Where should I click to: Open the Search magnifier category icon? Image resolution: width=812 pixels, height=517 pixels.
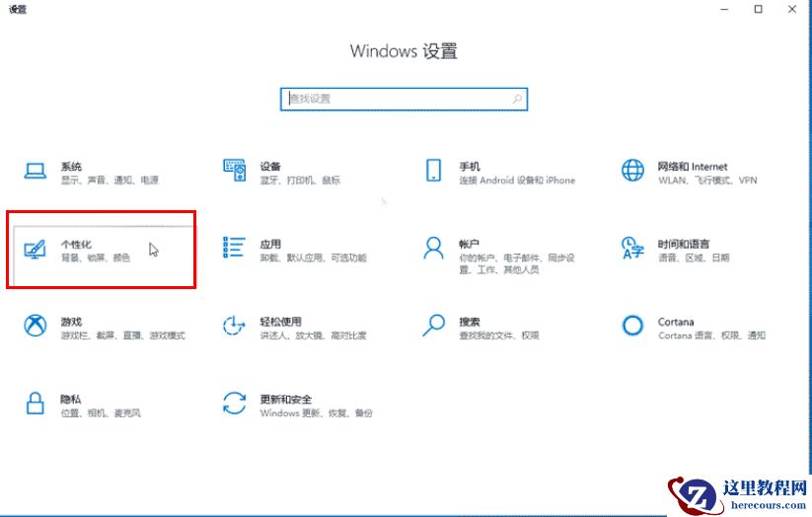(433, 326)
